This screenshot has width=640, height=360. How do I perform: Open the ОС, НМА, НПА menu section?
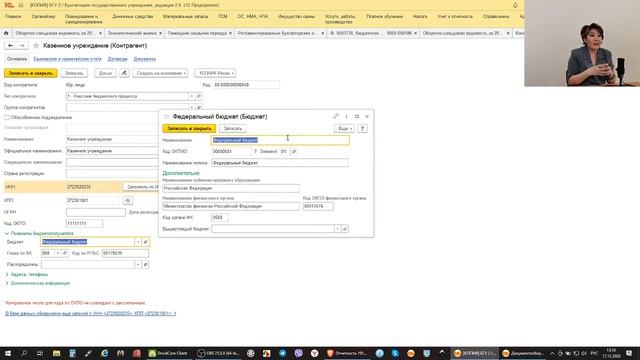pyautogui.click(x=253, y=17)
